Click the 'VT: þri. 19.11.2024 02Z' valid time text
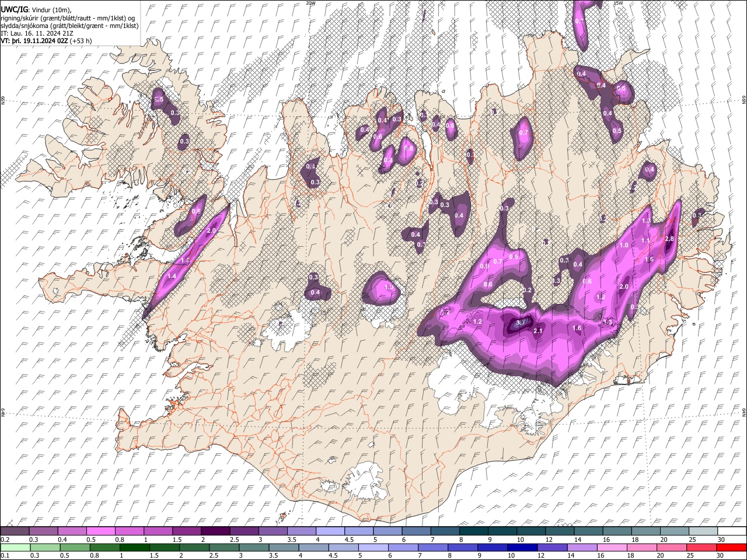Screen dimensions: 747x560 tap(35, 41)
